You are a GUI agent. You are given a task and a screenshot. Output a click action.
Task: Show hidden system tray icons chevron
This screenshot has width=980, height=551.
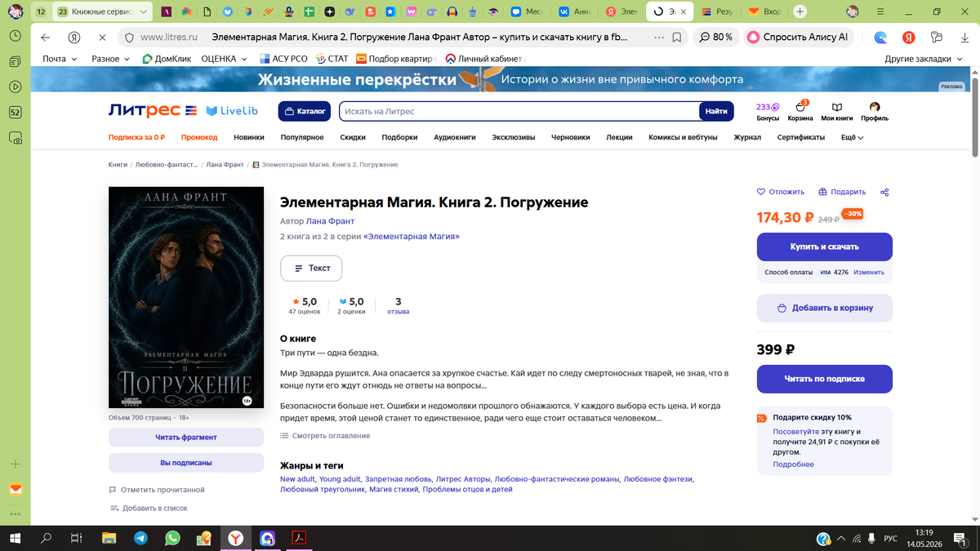pos(840,538)
